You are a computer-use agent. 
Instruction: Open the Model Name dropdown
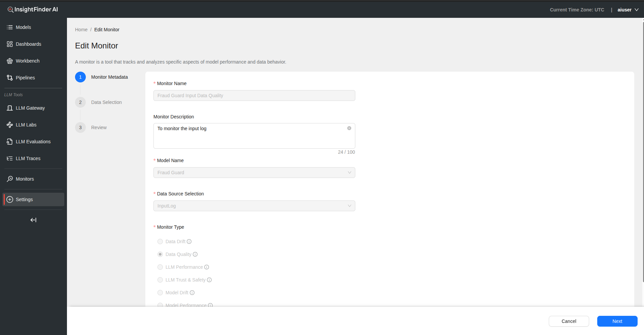254,173
